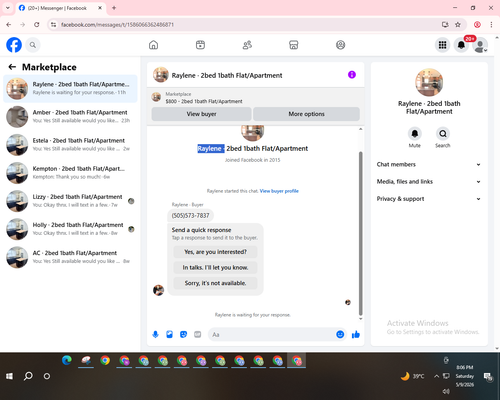This screenshot has width=500, height=400.
Task: Start a voice clip with microphone icon
Action: (x=155, y=334)
